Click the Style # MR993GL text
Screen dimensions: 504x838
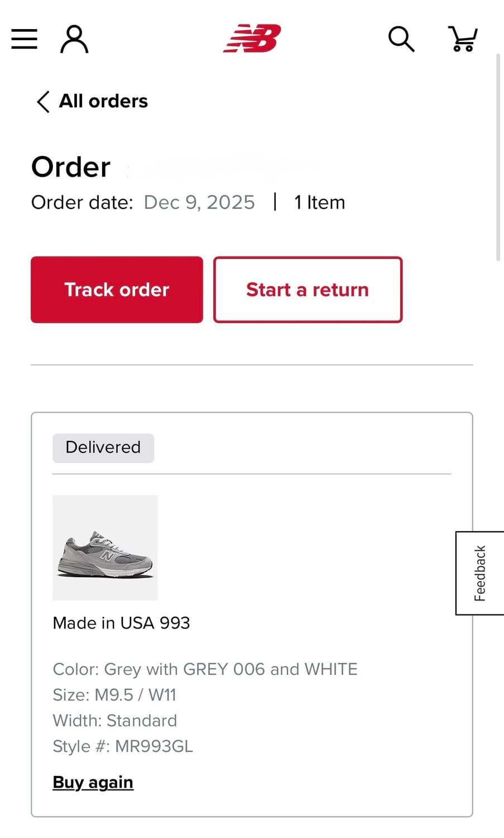coord(123,746)
